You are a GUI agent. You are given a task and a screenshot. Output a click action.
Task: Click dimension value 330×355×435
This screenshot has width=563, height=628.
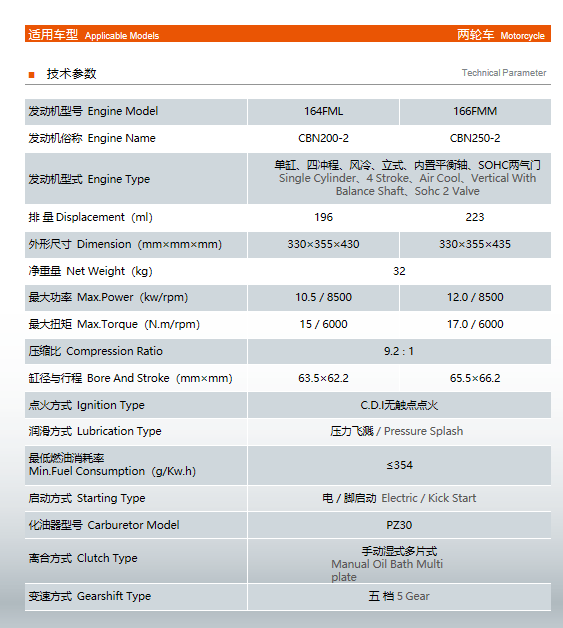[475, 244]
